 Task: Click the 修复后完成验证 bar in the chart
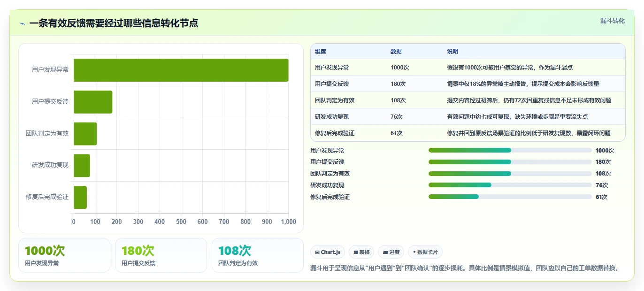click(80, 197)
